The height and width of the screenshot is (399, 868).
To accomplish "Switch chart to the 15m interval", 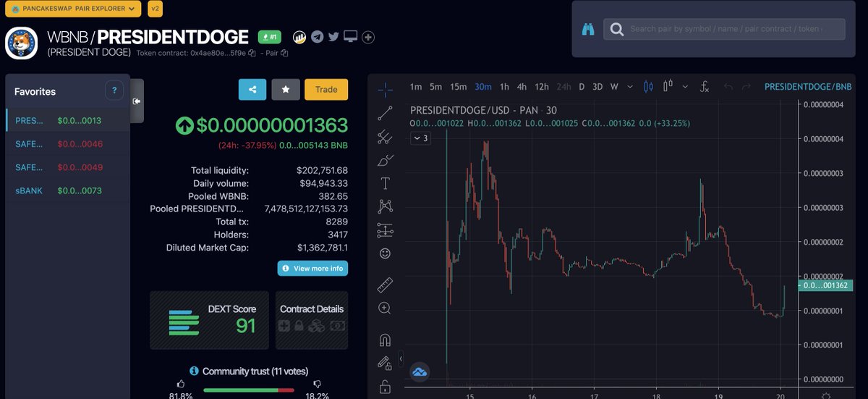I will point(459,87).
